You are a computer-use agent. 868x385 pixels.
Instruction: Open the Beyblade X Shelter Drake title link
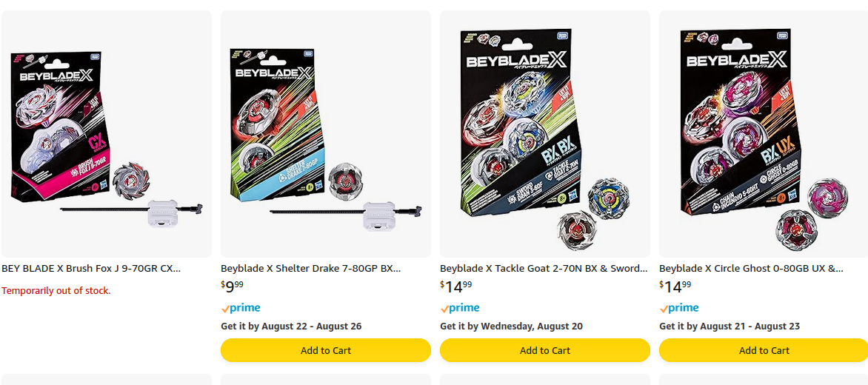[x=310, y=269]
